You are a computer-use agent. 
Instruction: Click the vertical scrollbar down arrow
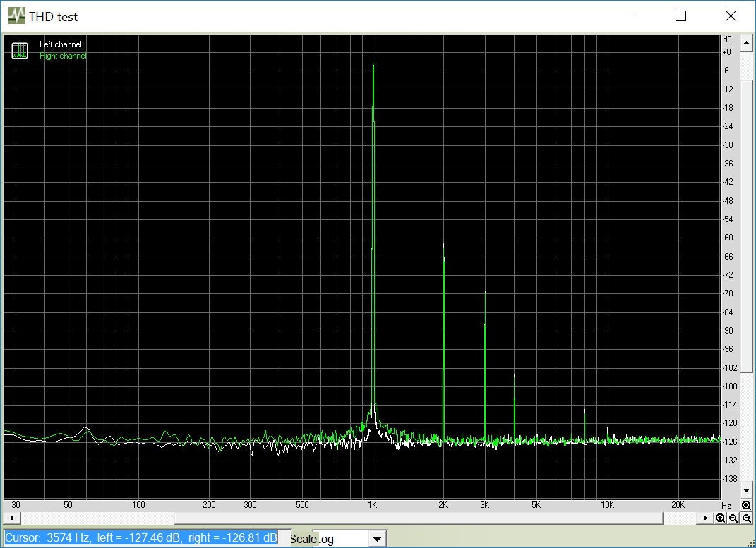tap(746, 491)
